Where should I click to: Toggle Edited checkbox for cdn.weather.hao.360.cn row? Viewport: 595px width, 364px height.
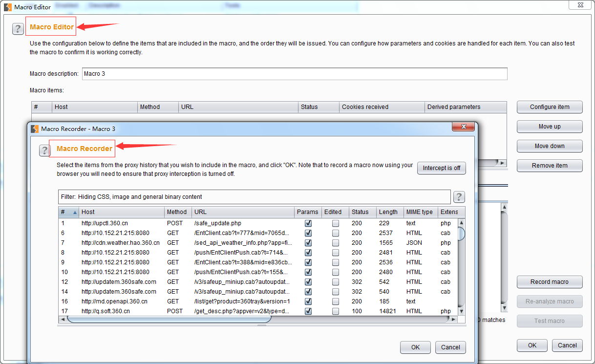pos(336,243)
